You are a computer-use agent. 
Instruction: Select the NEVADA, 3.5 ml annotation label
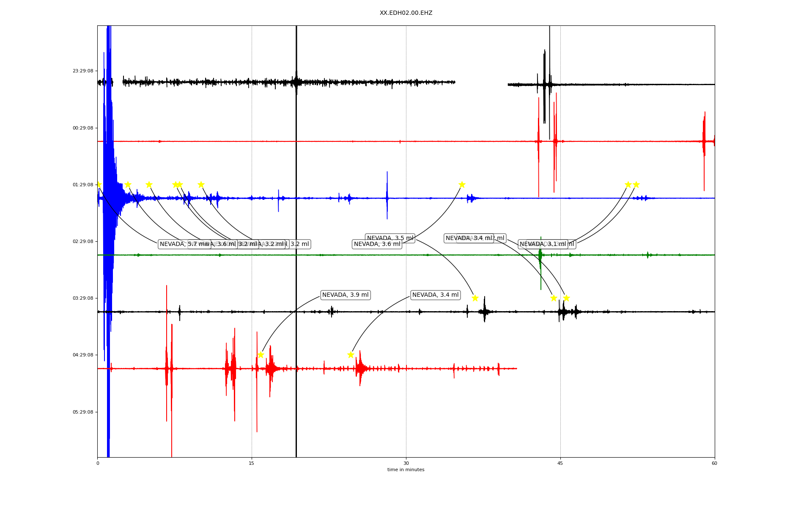(x=390, y=238)
